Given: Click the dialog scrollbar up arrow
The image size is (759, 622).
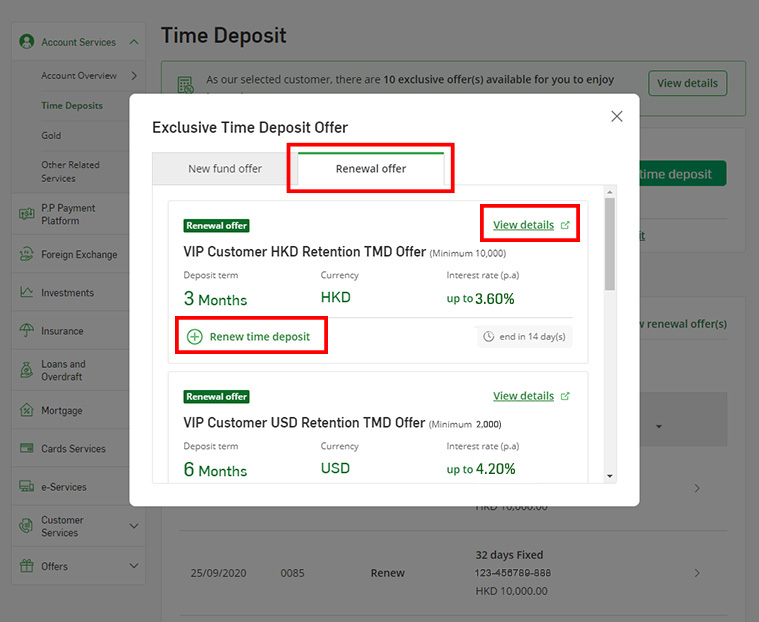Looking at the screenshot, I should pos(610,192).
